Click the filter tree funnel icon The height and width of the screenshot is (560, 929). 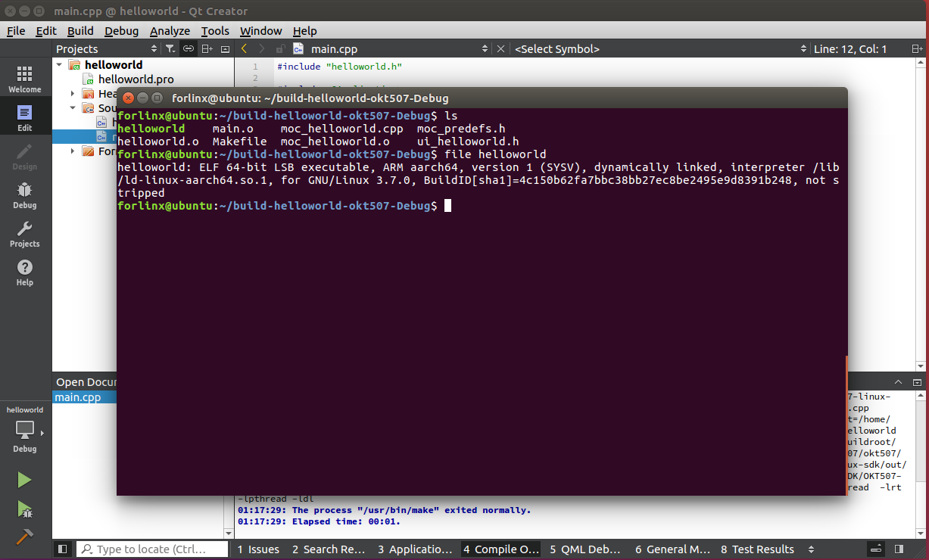(x=170, y=49)
